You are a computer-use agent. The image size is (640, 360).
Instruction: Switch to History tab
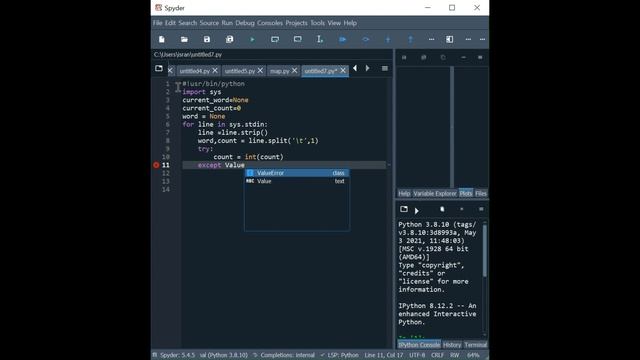pos(452,345)
